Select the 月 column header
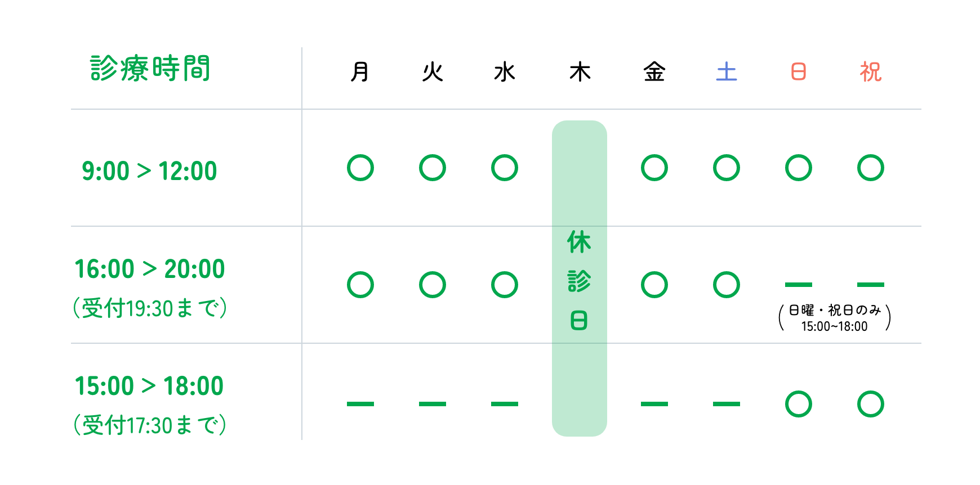The height and width of the screenshot is (485, 980). [x=360, y=72]
